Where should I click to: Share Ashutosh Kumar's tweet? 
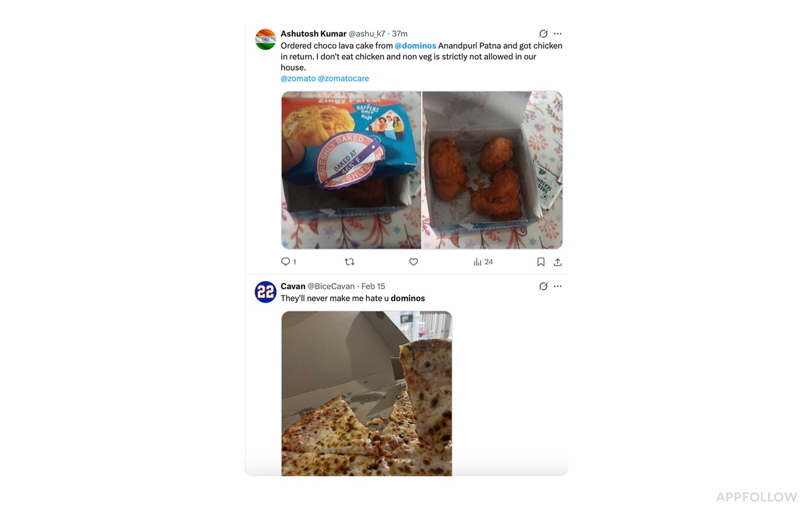(557, 262)
